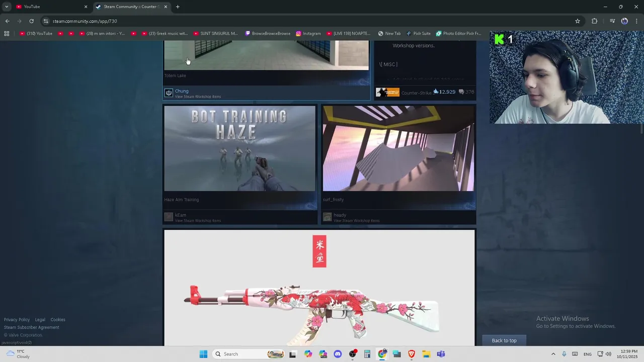Screen dimensions: 644x362
Task: View kEam's Steam Workshop items
Action: click(198, 221)
